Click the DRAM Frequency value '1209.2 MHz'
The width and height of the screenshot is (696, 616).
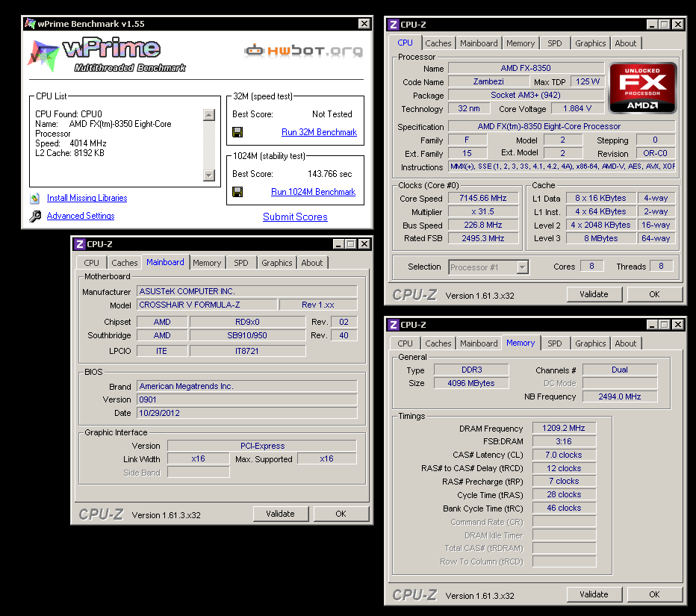tap(564, 429)
